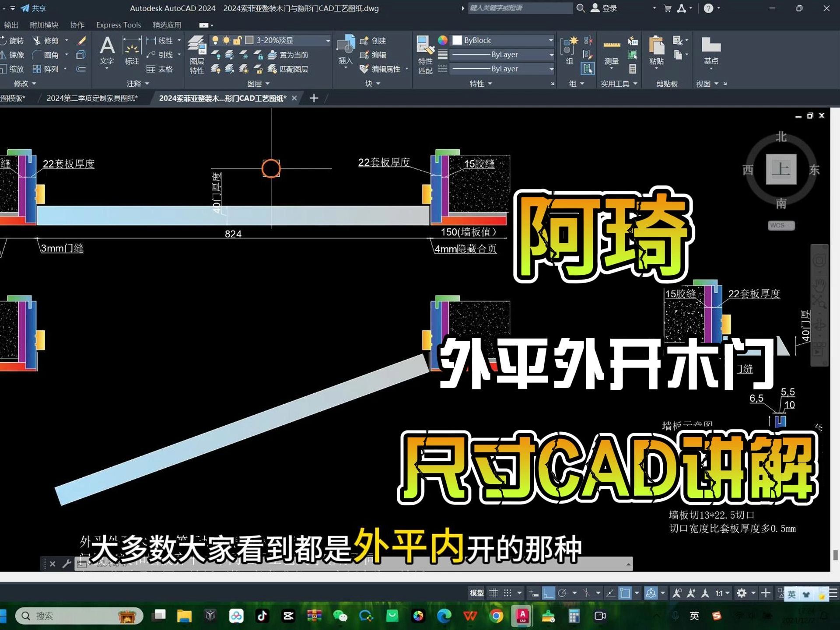This screenshot has height=630, width=840.
Task: Click the 引线 (Leader) tool
Action: click(x=160, y=55)
